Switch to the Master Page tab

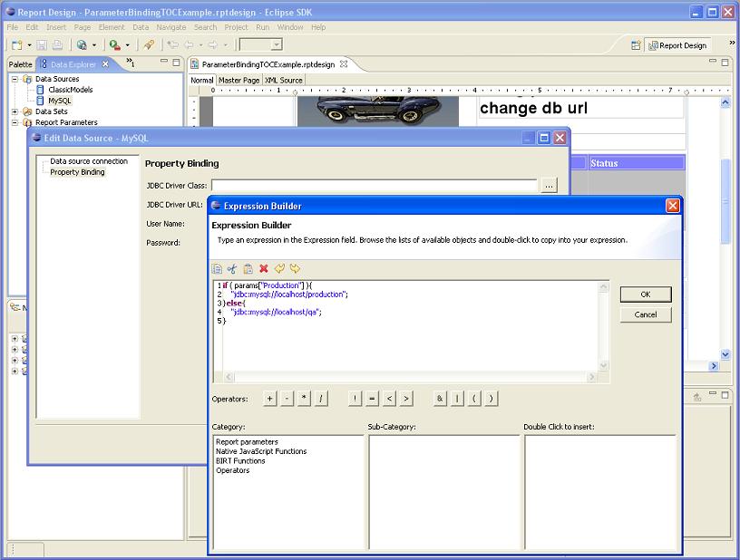click(x=239, y=81)
